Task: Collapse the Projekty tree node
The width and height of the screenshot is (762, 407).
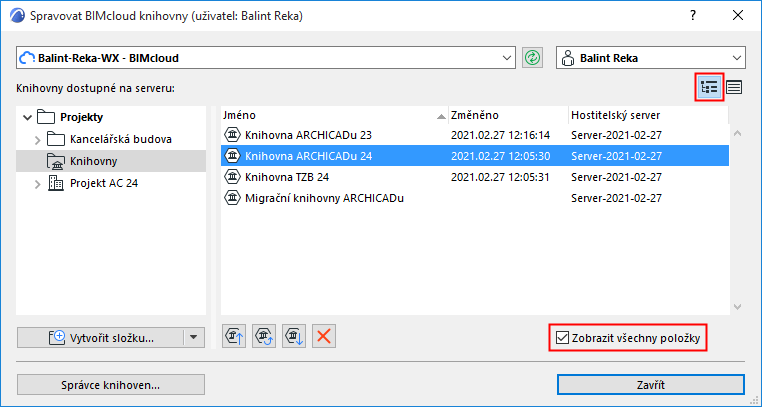Action: click(28, 118)
